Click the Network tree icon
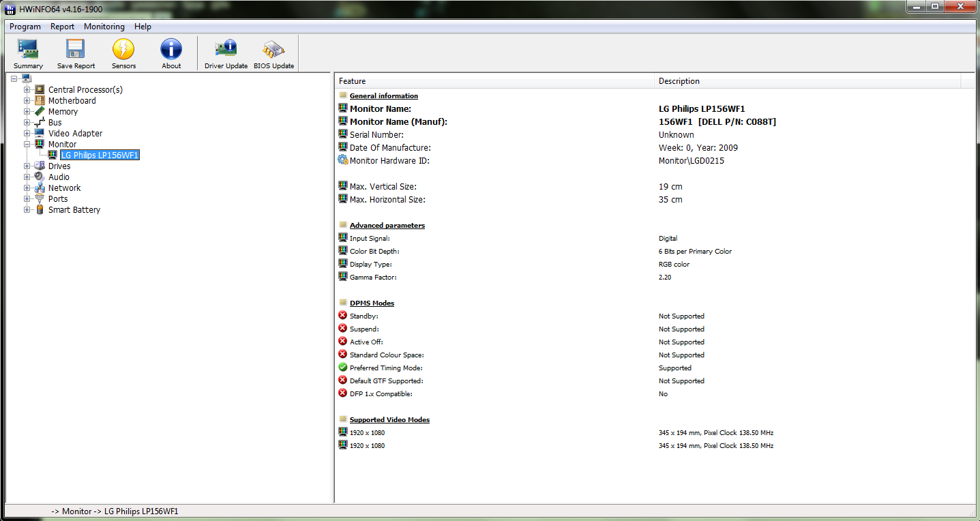This screenshot has height=521, width=980. (40, 188)
